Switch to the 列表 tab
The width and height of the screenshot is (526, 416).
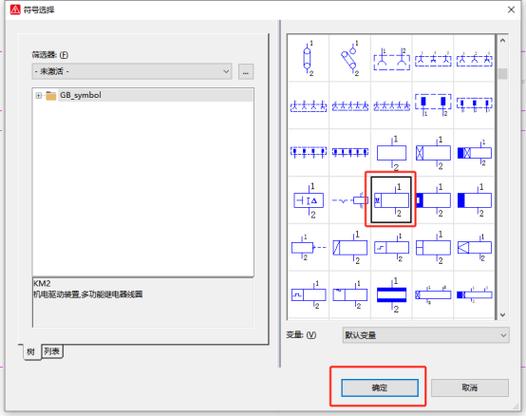click(52, 351)
